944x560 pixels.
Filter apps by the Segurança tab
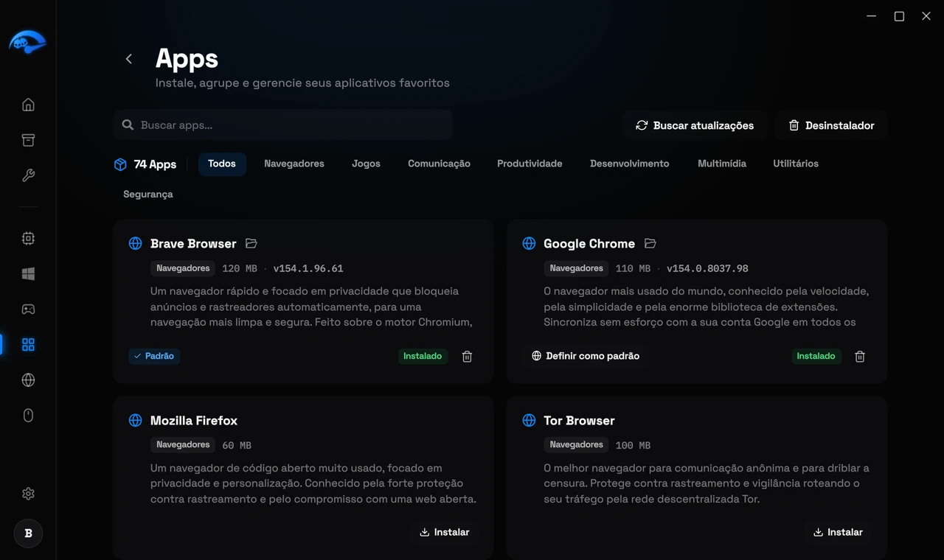click(148, 195)
